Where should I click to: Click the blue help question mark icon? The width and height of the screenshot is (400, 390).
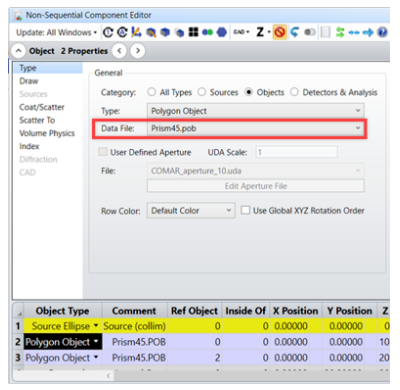382,32
